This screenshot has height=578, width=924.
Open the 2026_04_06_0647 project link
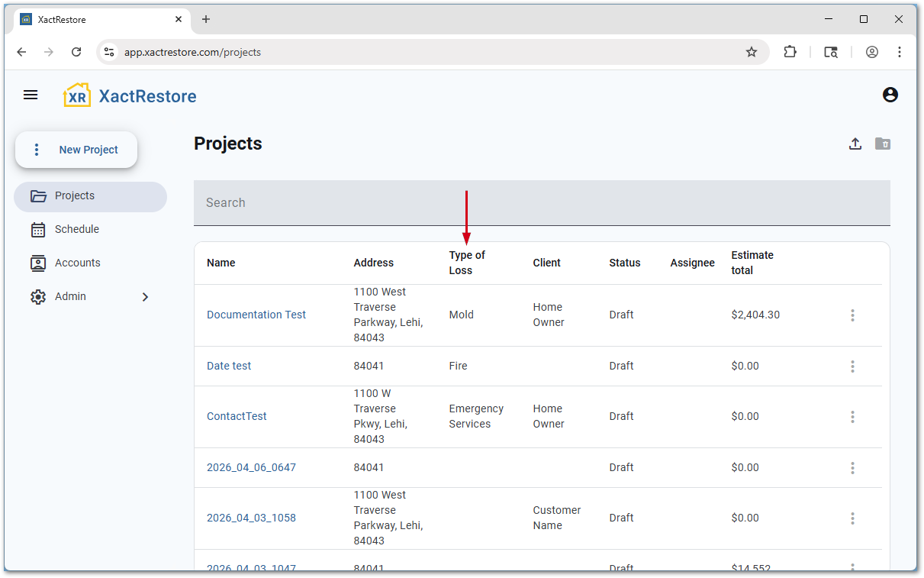click(251, 467)
